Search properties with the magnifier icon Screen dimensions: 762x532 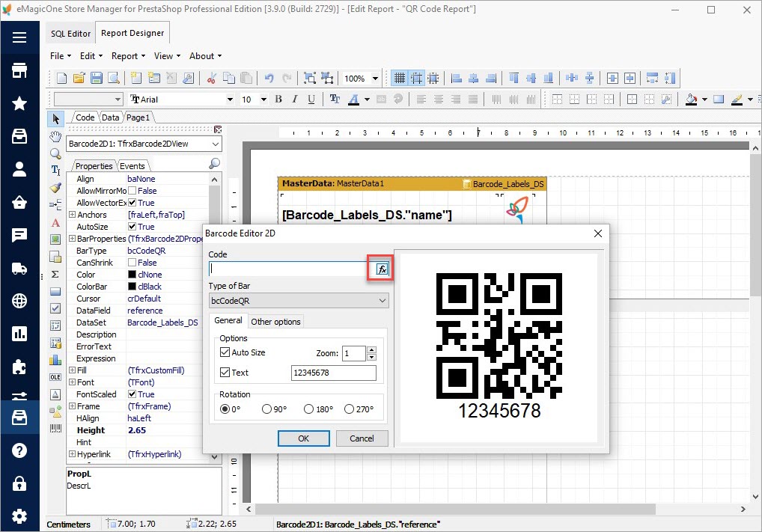214,164
